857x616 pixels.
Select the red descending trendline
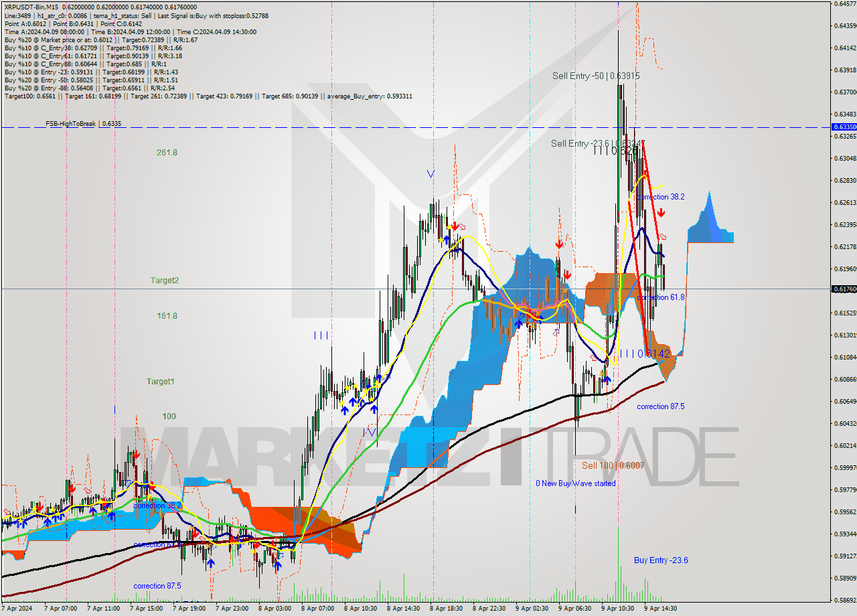651,189
